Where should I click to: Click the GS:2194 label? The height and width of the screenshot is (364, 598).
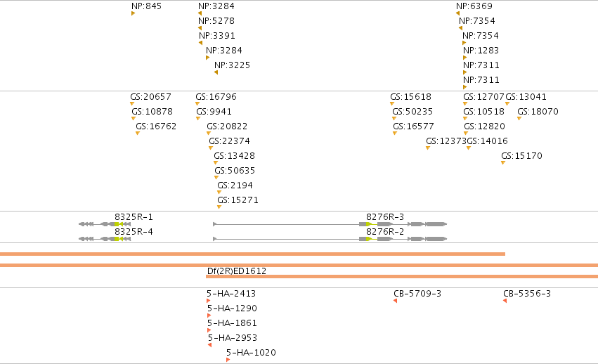coord(235,186)
